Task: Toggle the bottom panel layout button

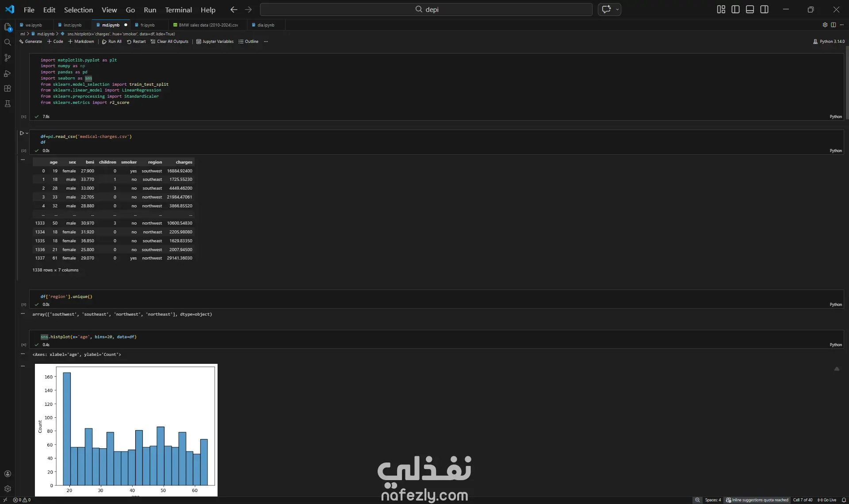Action: point(750,9)
